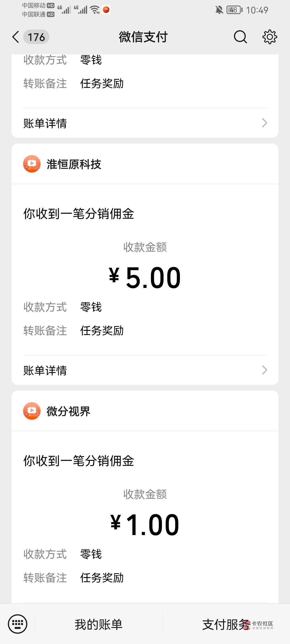Open 账单详情 link for ¥5.00 payment
This screenshot has height=644, width=290.
point(45,370)
